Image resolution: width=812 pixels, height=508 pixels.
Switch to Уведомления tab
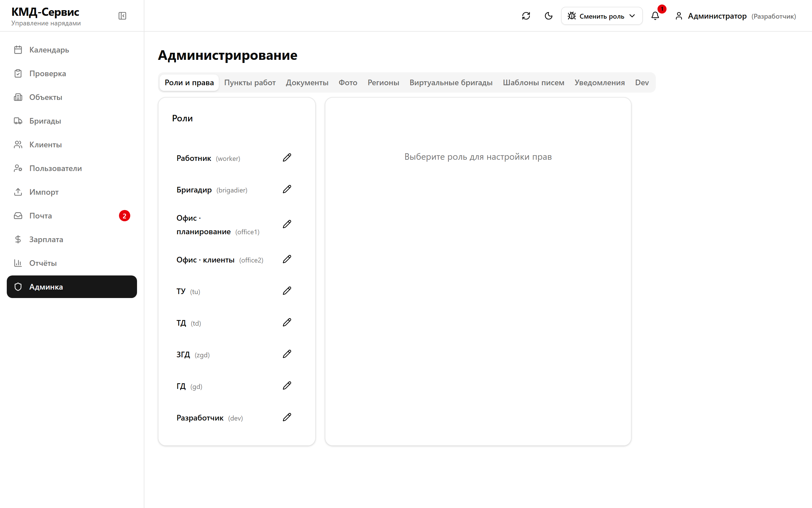[x=600, y=83]
